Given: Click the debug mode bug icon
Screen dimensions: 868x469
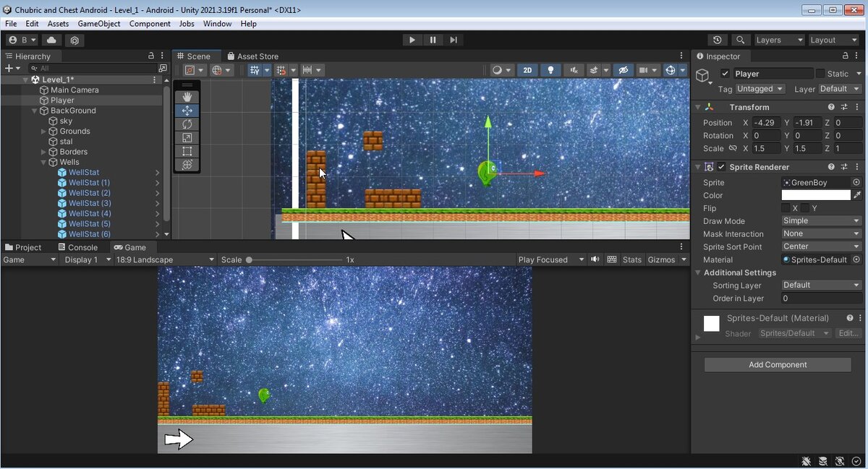Looking at the screenshot, I should pos(806,461).
